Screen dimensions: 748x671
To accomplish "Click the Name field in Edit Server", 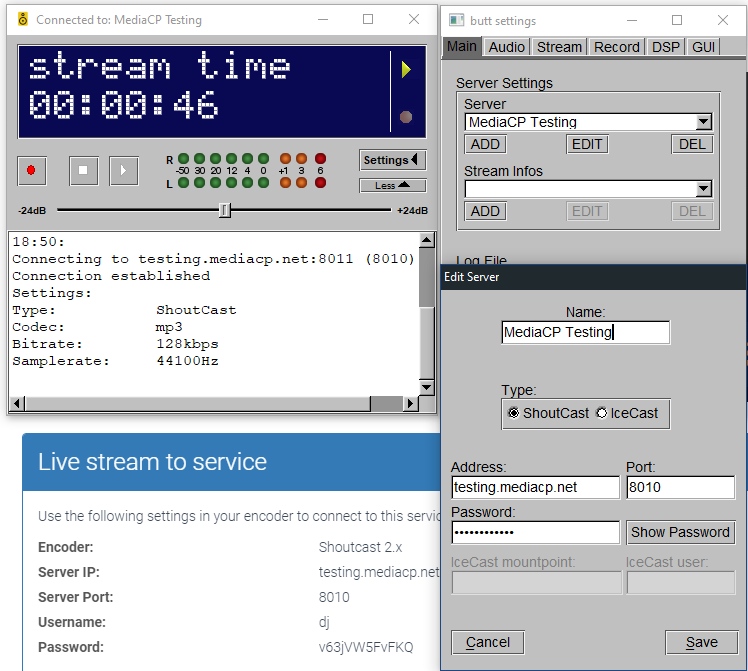I will pyautogui.click(x=585, y=332).
